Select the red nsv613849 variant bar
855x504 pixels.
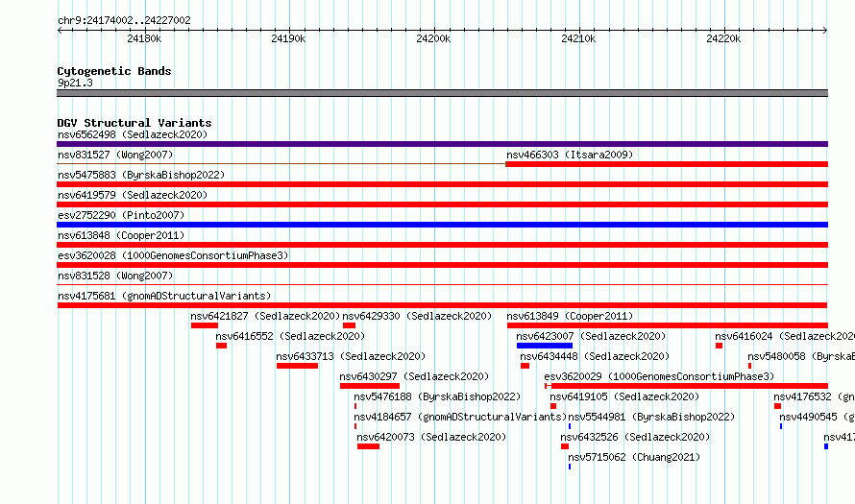[668, 325]
